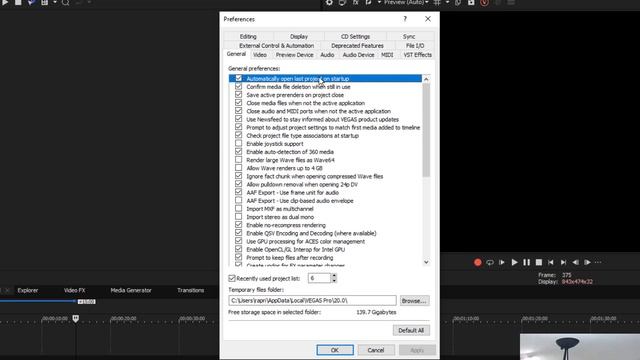Toggle the preview overlays grid icon
Viewport: 640px width, 360px height.
pos(437,2)
